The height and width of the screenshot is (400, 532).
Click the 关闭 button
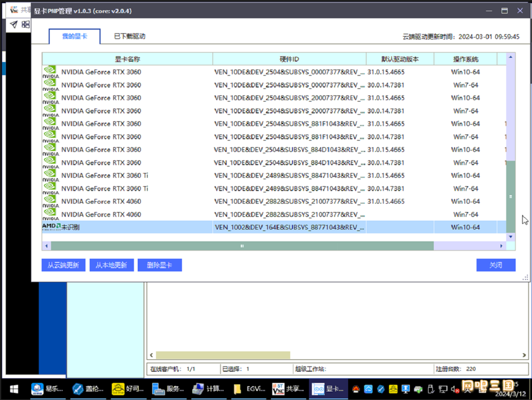[x=496, y=265]
